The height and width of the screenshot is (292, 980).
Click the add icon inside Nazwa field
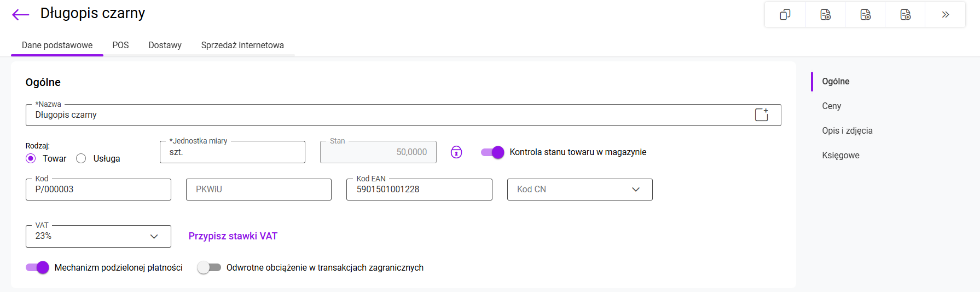(762, 114)
